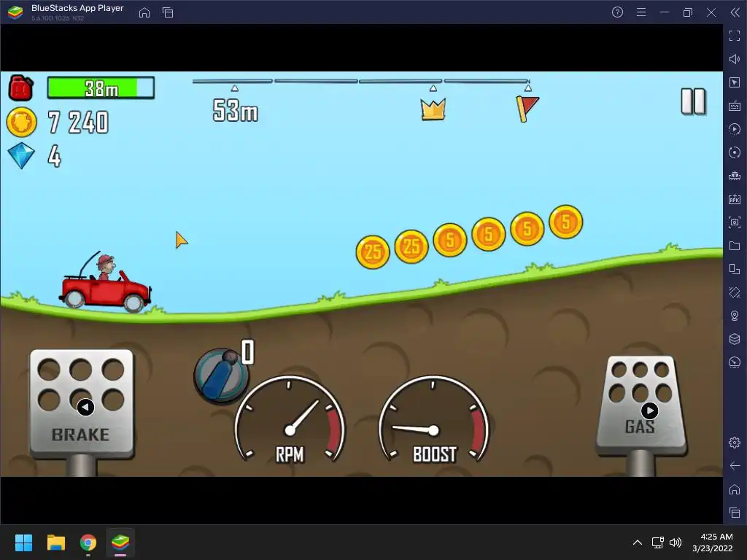Toggle the lock mouse cursor sidebar icon

pos(735,82)
